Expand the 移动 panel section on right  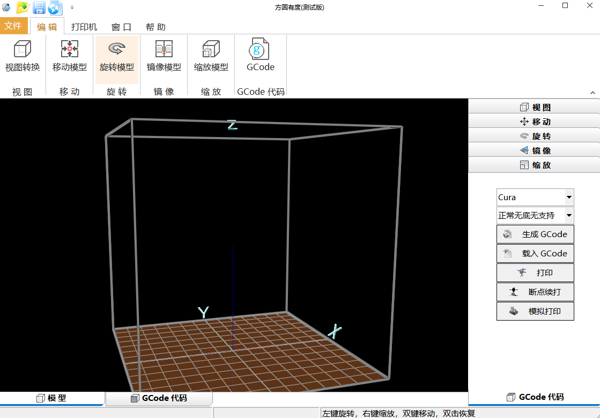(x=534, y=121)
